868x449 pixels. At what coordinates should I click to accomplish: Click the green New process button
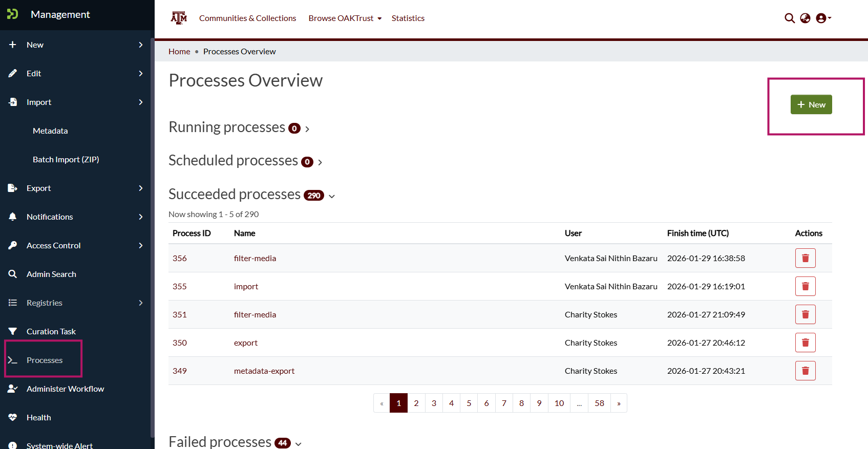[811, 104]
